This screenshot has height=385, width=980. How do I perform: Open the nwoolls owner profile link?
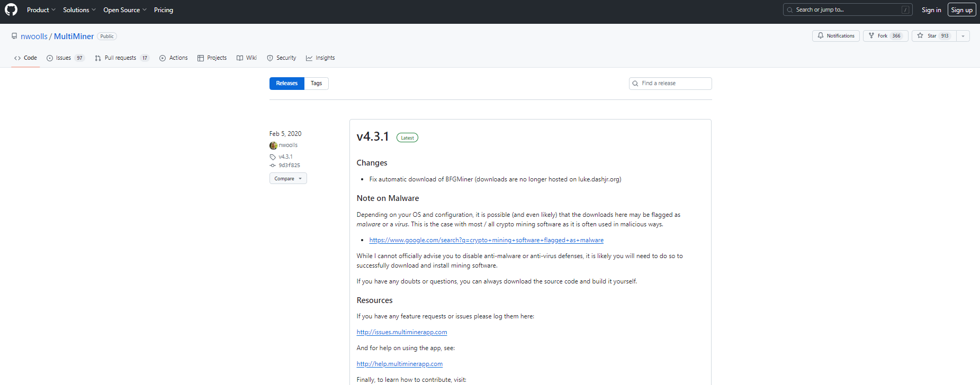click(34, 36)
